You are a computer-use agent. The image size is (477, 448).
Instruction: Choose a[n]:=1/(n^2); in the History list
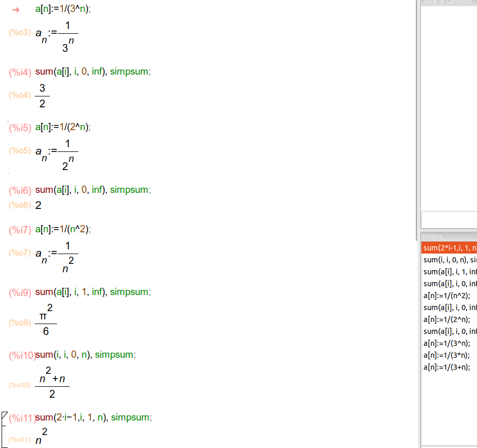point(447,296)
